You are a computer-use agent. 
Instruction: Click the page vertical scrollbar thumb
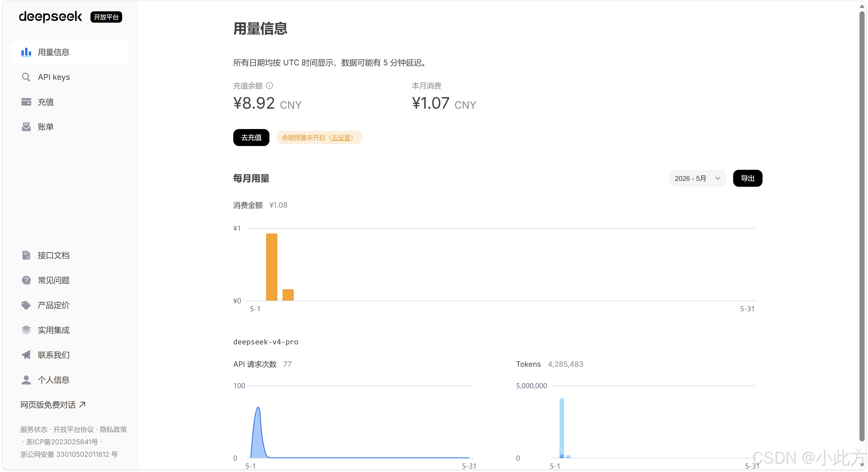coord(861,226)
